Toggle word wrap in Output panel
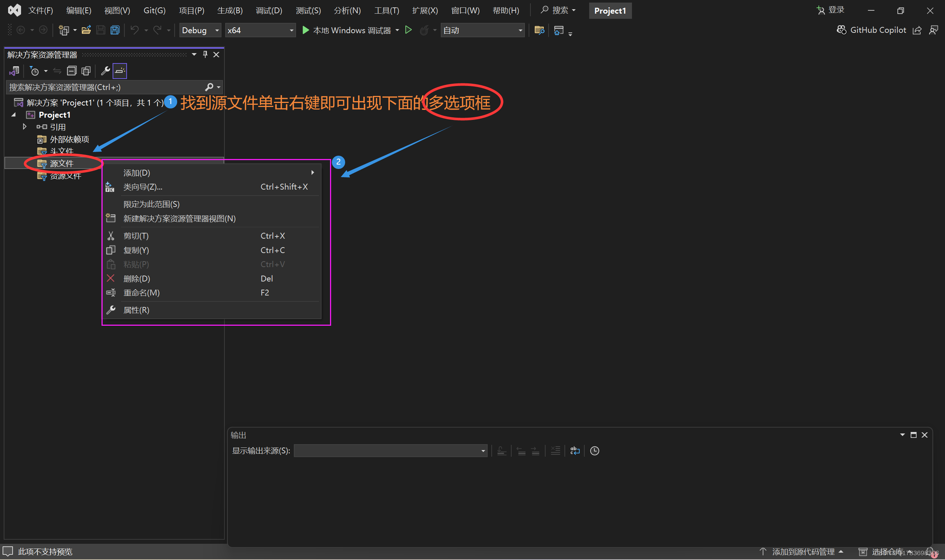The image size is (945, 560). pos(575,450)
